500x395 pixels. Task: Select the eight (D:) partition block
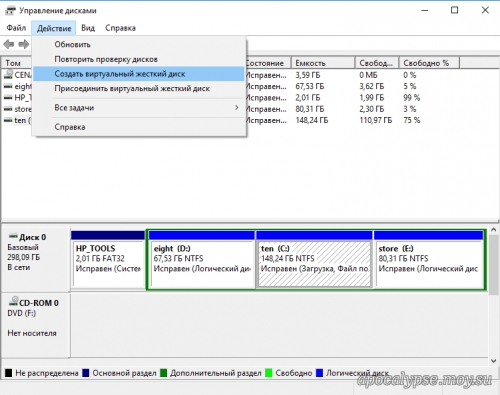pos(202,259)
